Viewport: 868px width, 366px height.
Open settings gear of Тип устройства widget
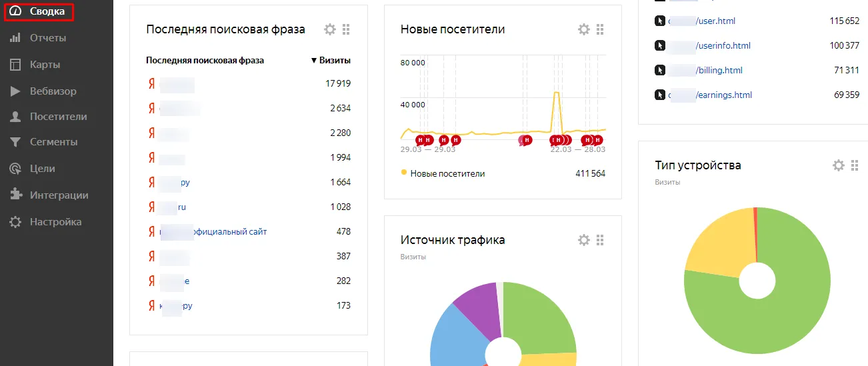[x=839, y=165]
